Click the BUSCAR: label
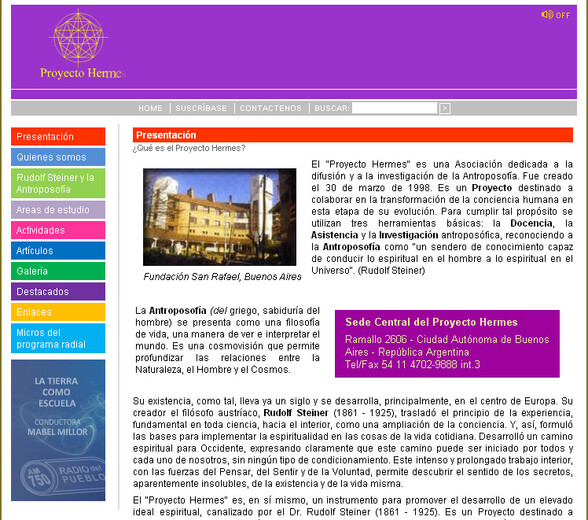This screenshot has width=588, height=520. point(332,108)
